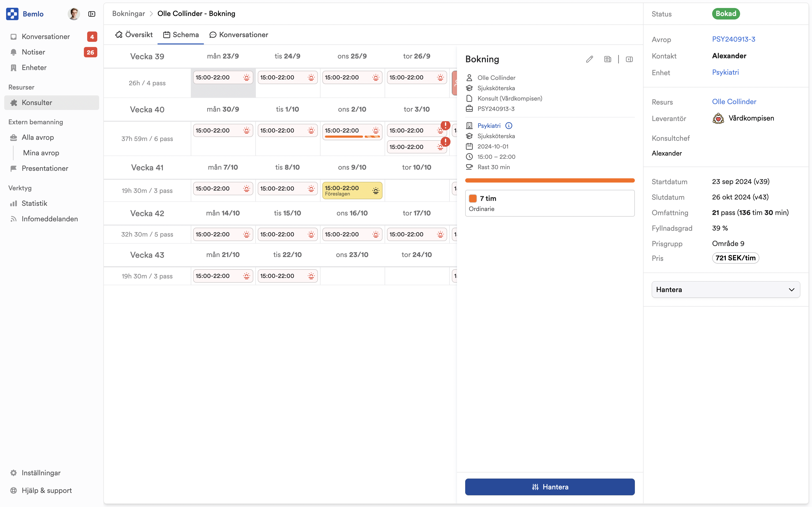The height and width of the screenshot is (507, 812).
Task: Open the Psykiatri enhet link
Action: (725, 72)
